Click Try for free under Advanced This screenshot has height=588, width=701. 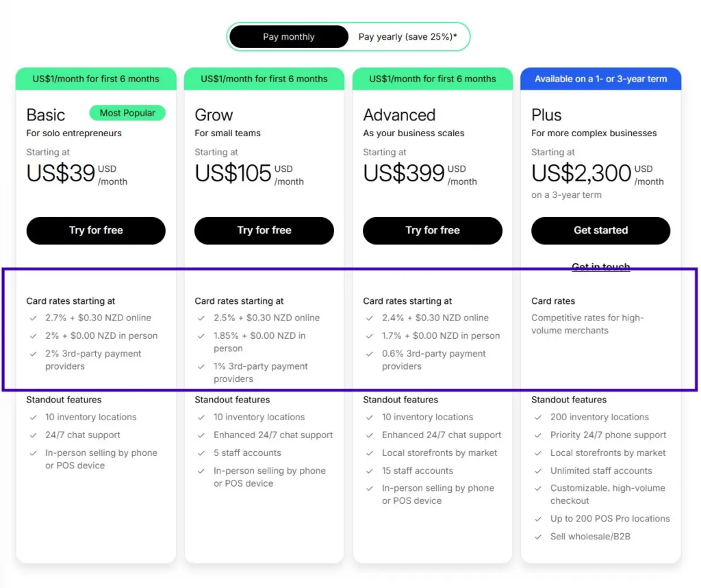(x=432, y=231)
